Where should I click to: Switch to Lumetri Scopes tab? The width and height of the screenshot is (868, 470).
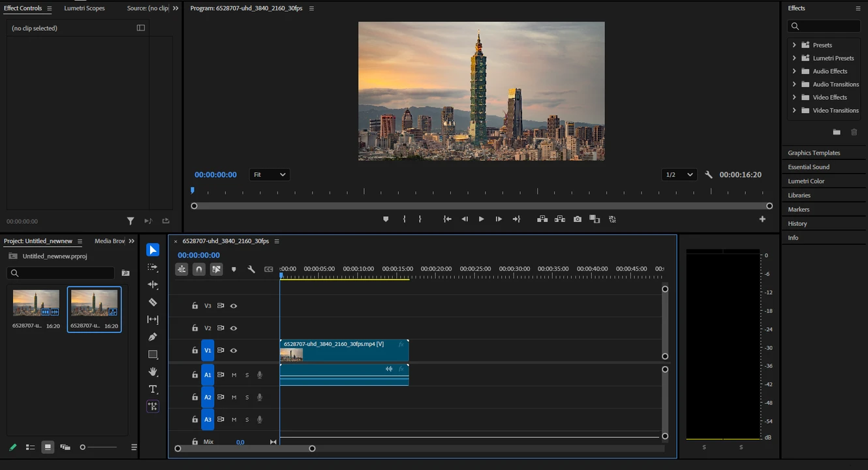[84, 8]
